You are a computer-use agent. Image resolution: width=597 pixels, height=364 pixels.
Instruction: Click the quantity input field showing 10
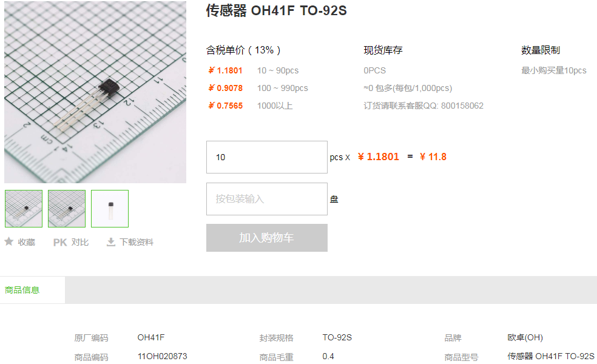pyautogui.click(x=267, y=157)
